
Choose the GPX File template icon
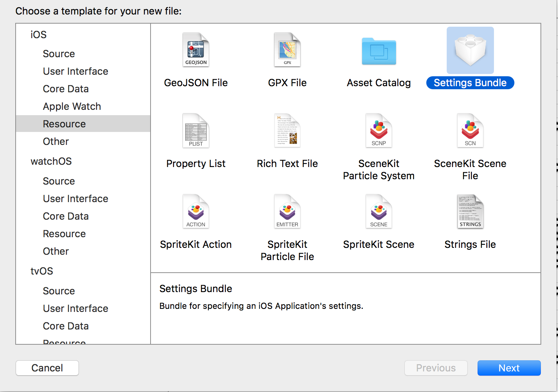click(x=287, y=50)
